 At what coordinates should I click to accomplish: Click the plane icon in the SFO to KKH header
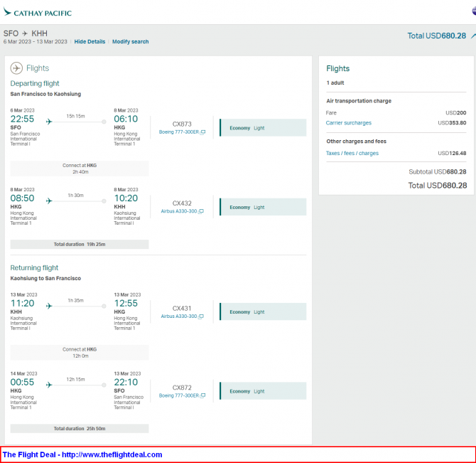click(25, 33)
